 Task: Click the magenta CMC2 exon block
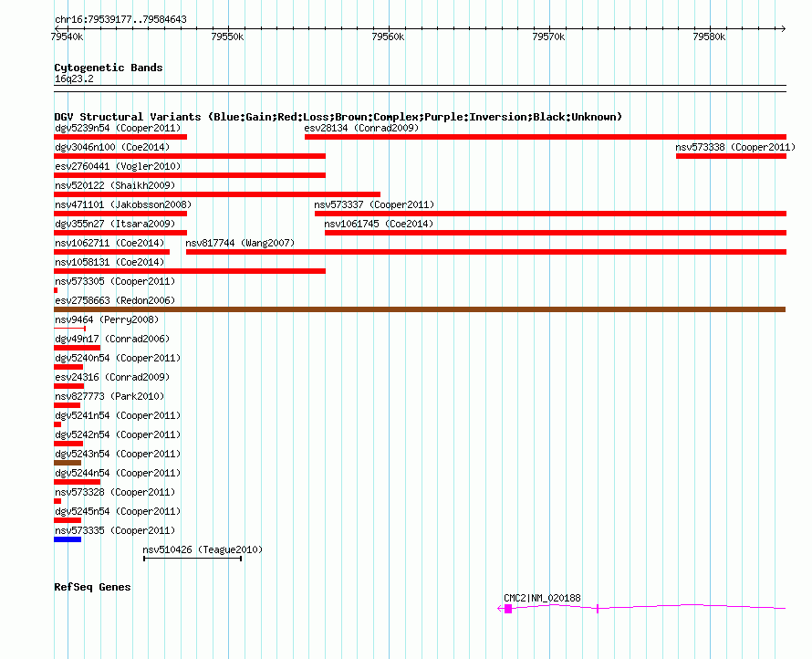click(508, 609)
